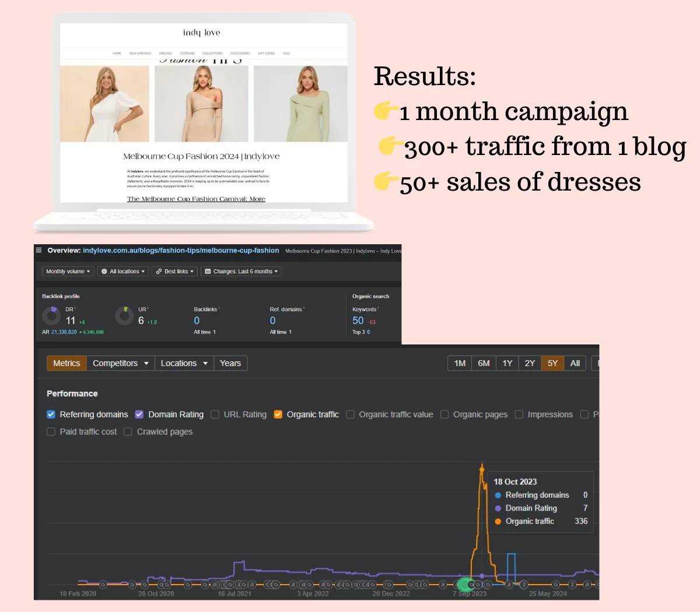Open the Changes: Last 6 months dropdown

click(241, 272)
